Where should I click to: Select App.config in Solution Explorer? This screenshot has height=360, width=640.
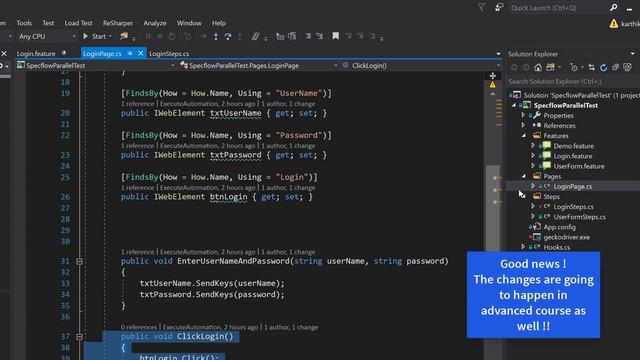(560, 227)
